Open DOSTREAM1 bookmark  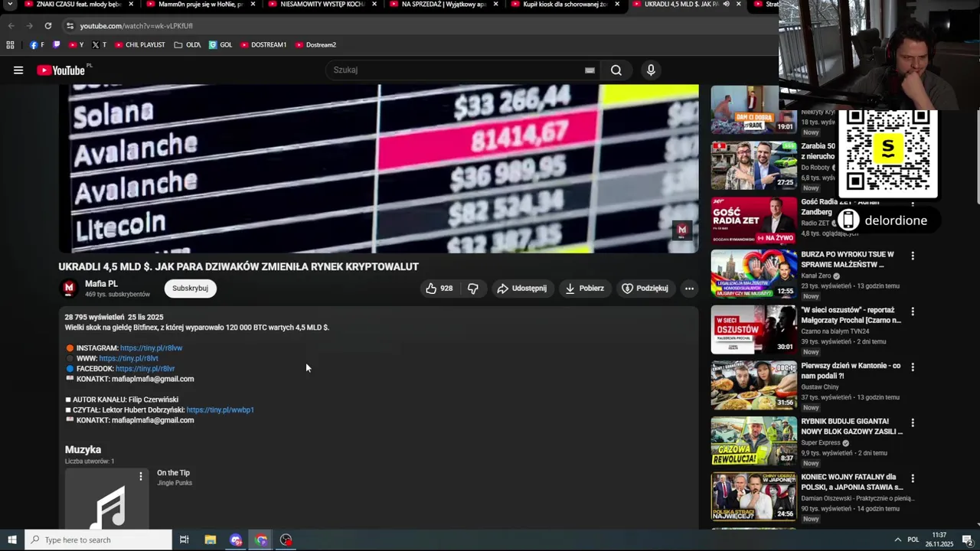[x=263, y=45]
